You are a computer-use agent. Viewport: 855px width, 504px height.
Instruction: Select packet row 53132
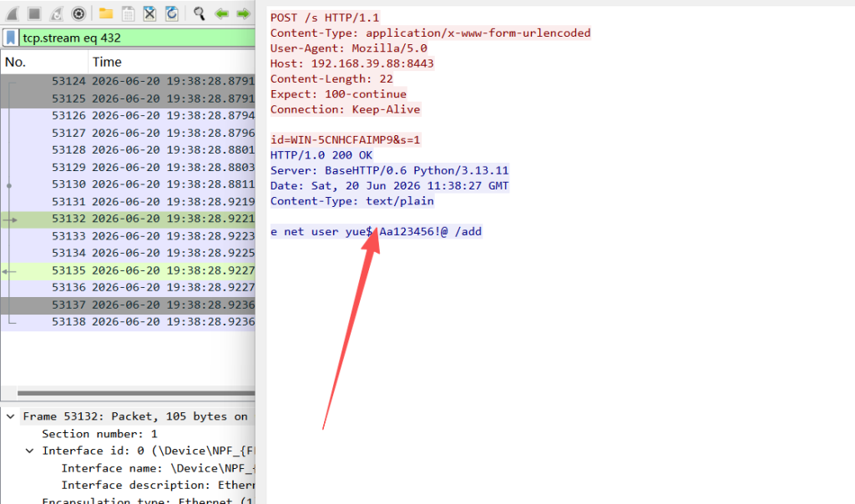[128, 219]
